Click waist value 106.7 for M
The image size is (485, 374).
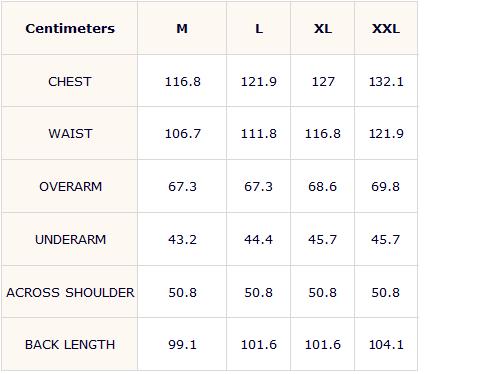point(183,133)
